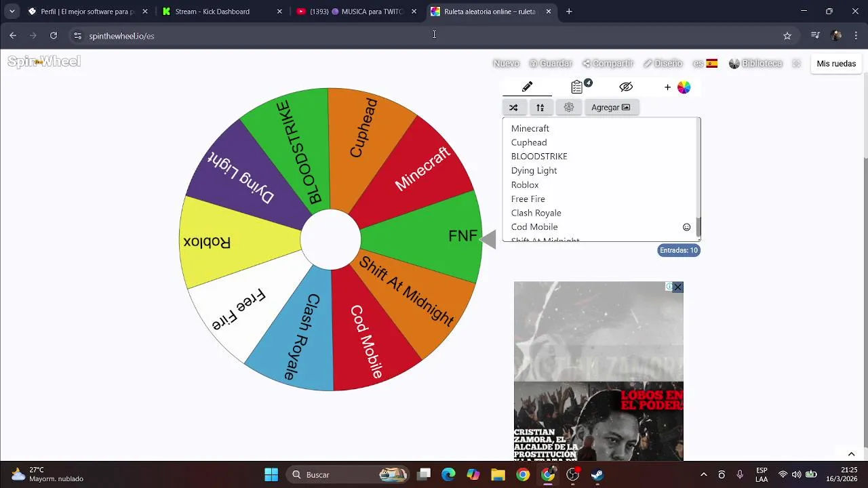The height and width of the screenshot is (488, 868).
Task: Change language via the es flag selector
Action: tap(705, 63)
